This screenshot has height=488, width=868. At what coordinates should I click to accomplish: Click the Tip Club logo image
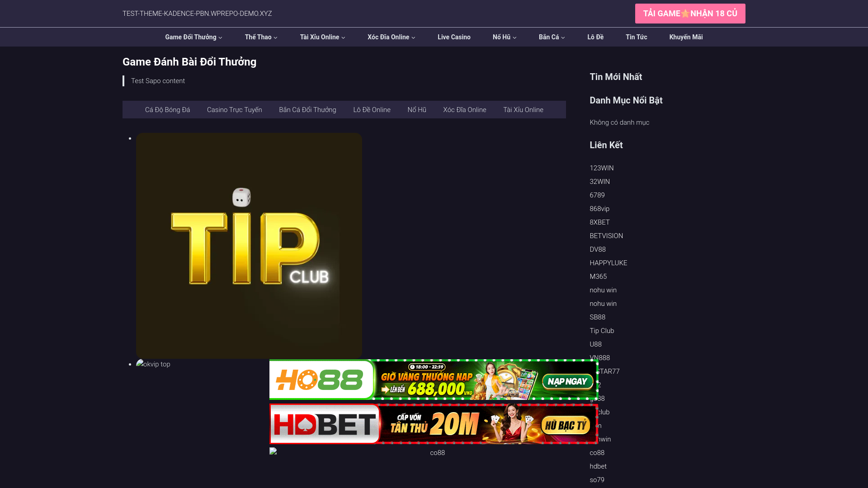pos(249,245)
